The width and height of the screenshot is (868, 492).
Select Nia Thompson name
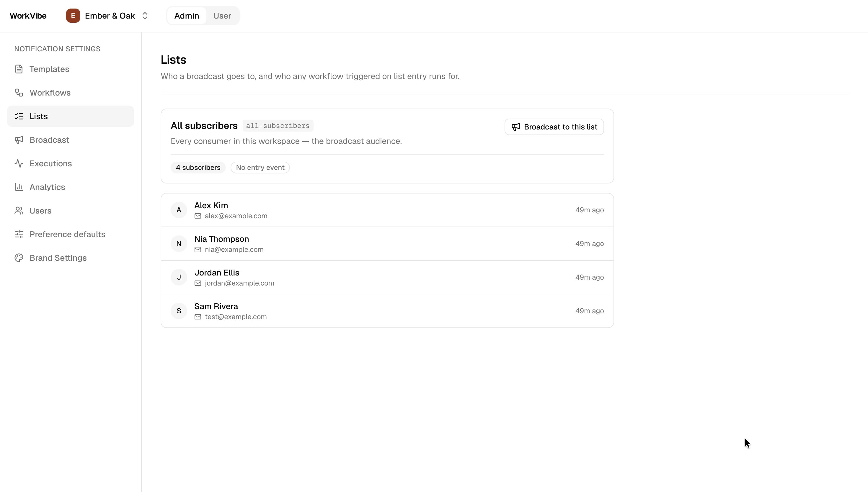pos(221,239)
